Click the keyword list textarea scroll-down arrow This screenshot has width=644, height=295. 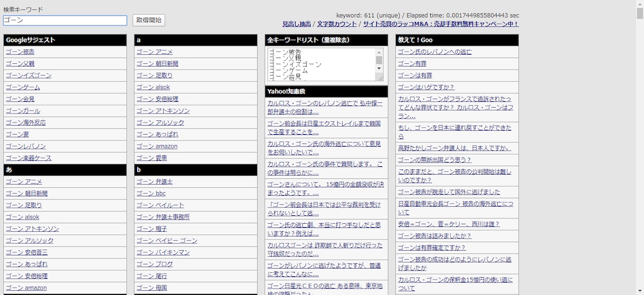click(380, 69)
